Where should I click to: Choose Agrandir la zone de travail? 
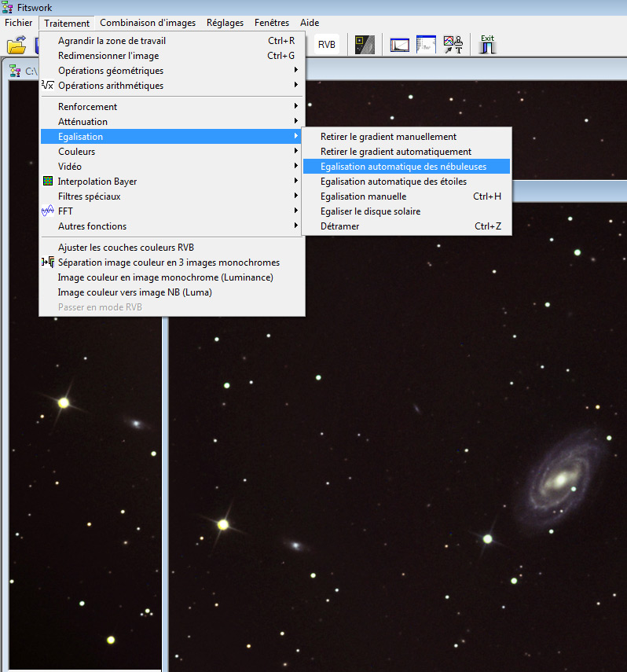click(172, 41)
